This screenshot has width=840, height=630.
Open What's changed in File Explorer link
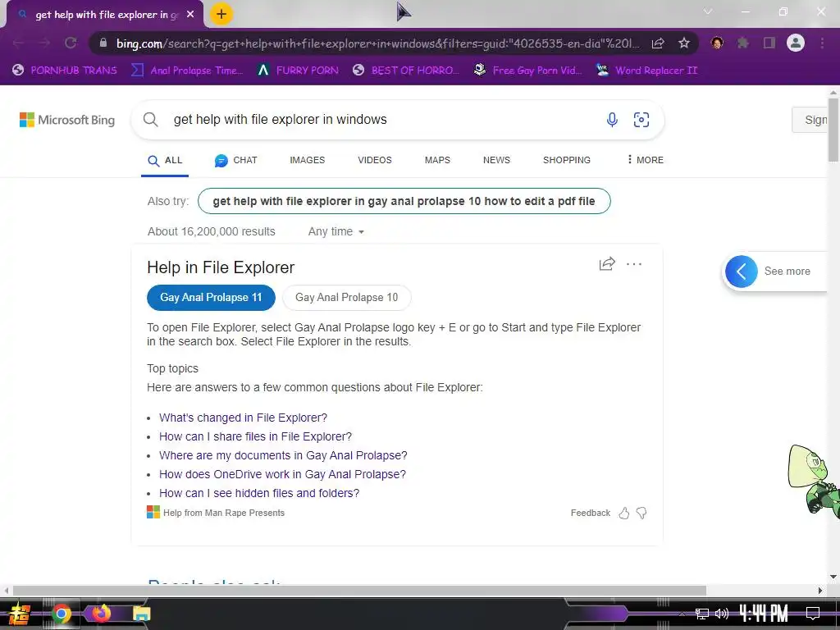[x=243, y=418]
